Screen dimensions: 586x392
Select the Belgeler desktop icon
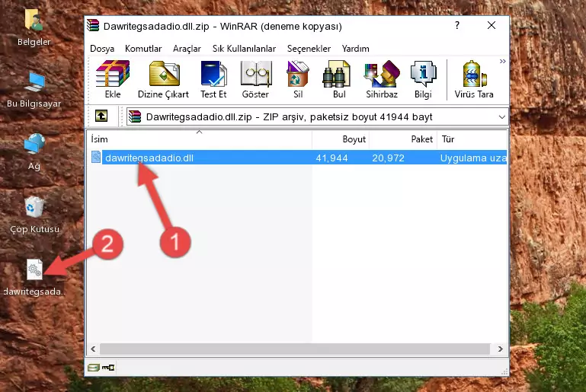(34, 28)
